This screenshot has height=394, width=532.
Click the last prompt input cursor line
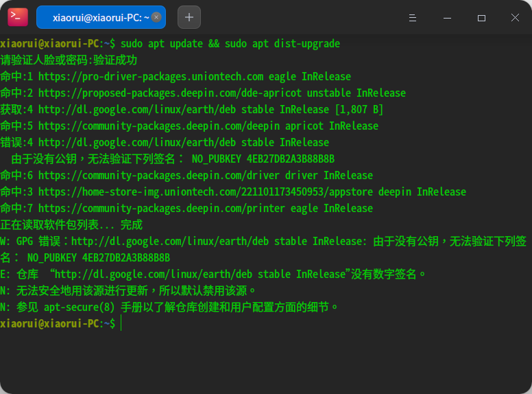[x=61, y=324]
